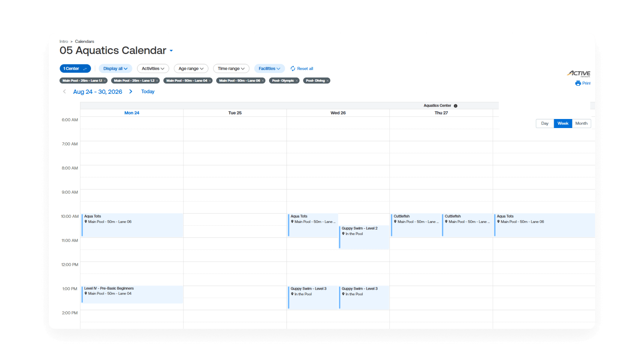Open Activities filter dropdown
Screen dimensions: 644x362
[x=153, y=68]
